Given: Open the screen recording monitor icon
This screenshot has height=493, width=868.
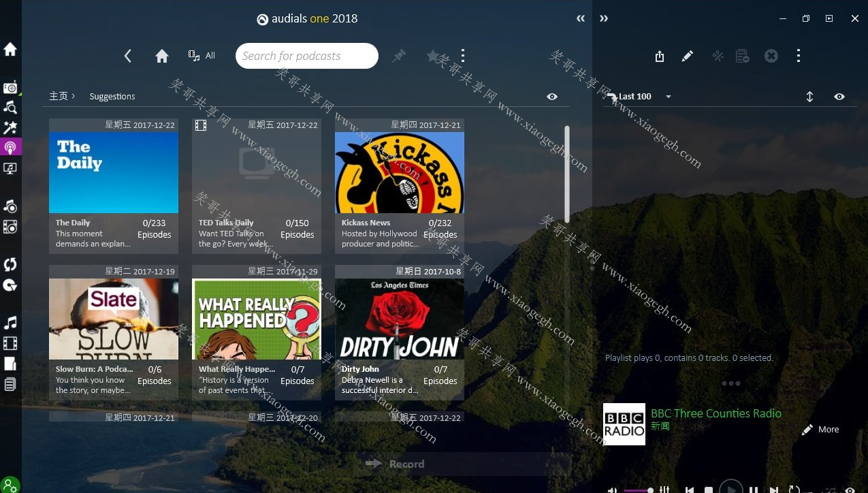Looking at the screenshot, I should pos(10,168).
